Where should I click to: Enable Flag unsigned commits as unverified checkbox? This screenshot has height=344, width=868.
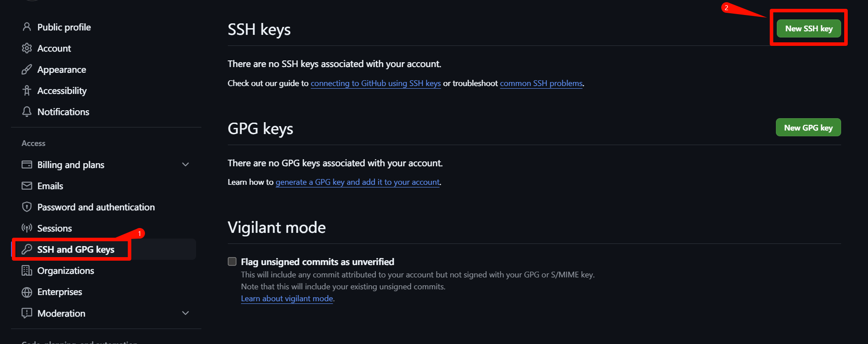(232, 262)
